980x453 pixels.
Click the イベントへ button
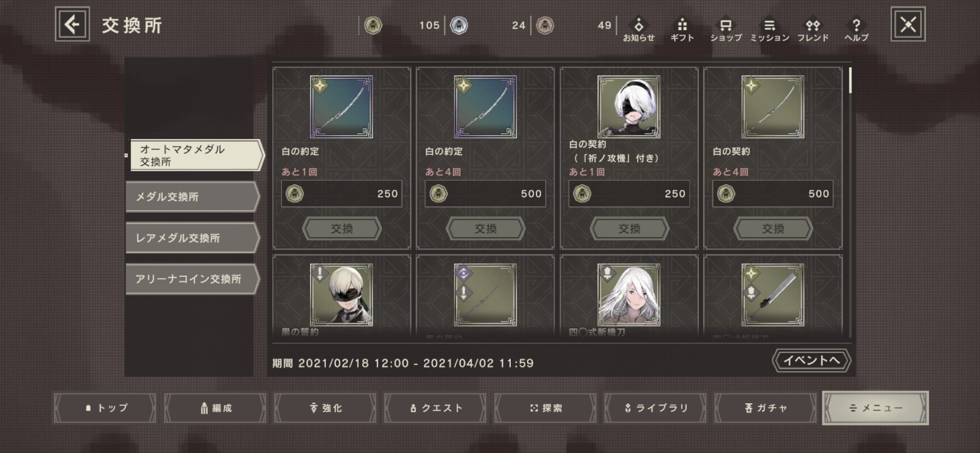812,360
